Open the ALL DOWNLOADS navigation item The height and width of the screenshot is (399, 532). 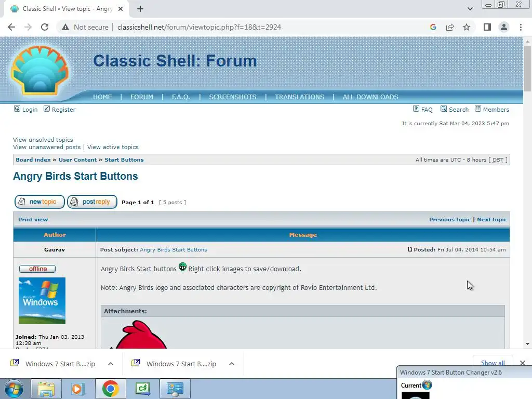pyautogui.click(x=370, y=97)
